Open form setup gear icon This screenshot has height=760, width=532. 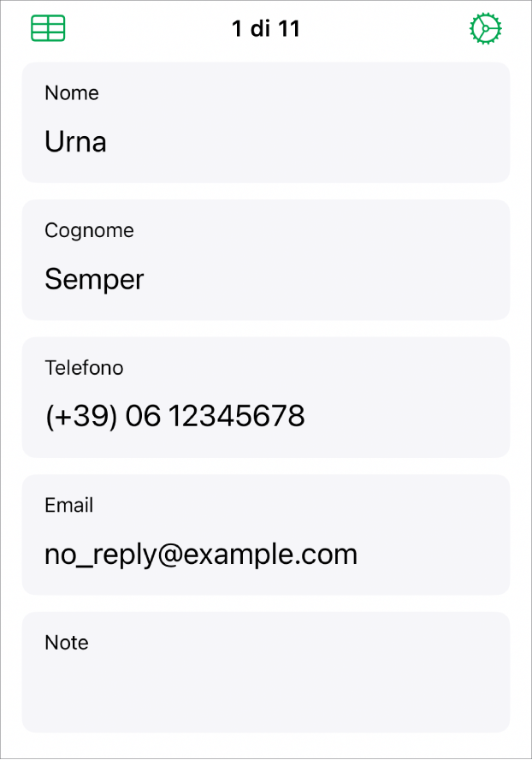pyautogui.click(x=485, y=28)
